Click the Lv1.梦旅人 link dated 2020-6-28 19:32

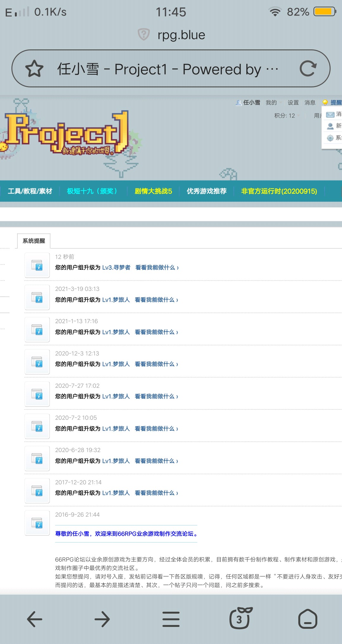pos(116,461)
